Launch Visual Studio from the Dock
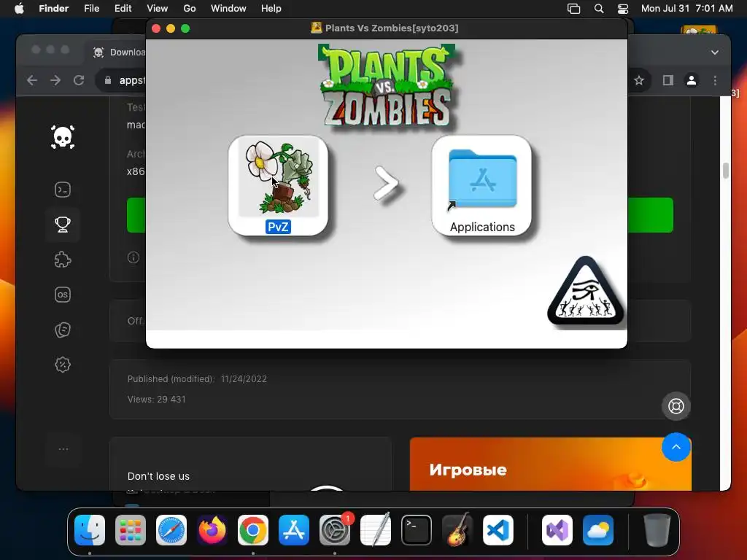747x560 pixels. click(x=557, y=530)
